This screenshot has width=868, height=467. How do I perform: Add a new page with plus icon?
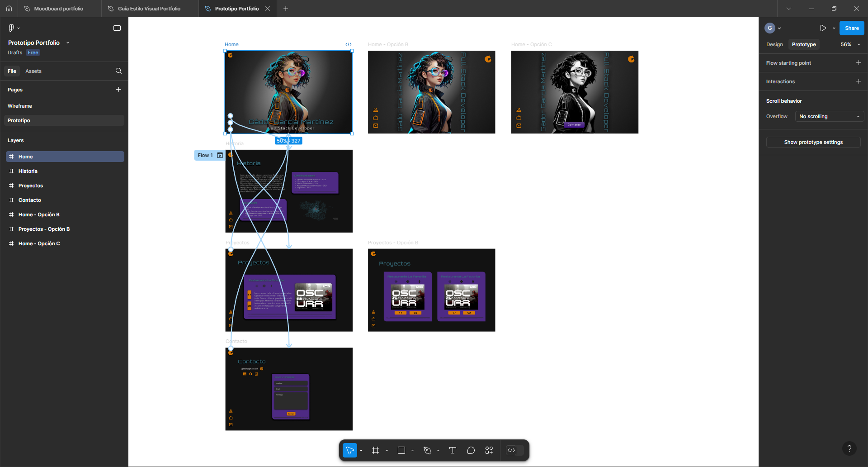tap(118, 90)
